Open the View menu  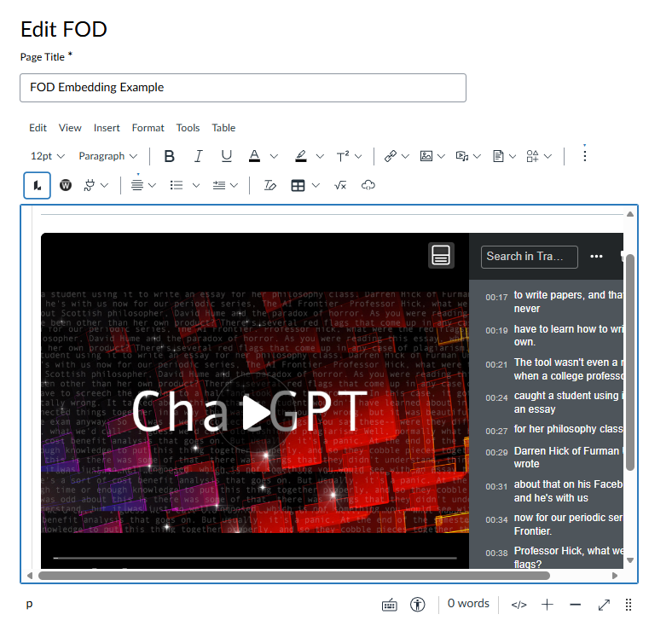[x=70, y=128]
